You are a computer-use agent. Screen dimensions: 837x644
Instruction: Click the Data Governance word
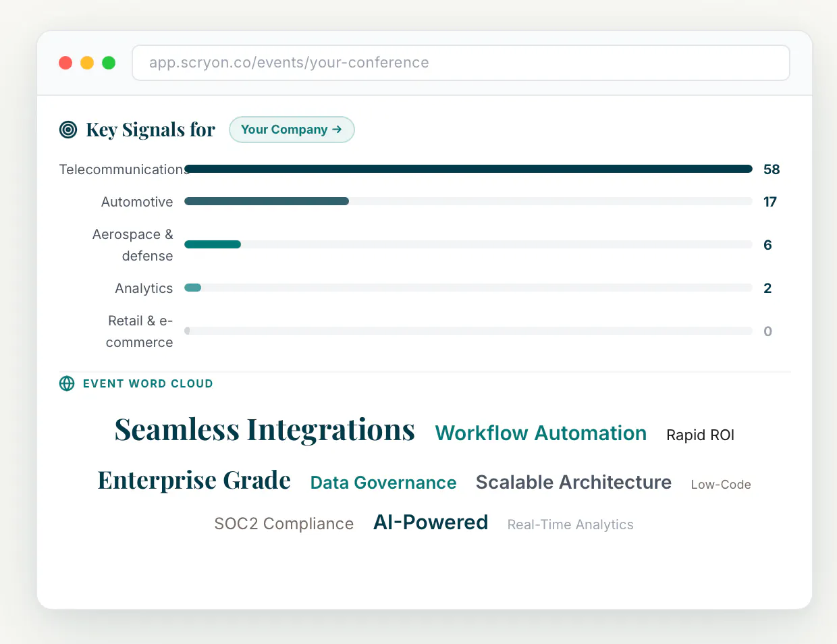coord(383,483)
